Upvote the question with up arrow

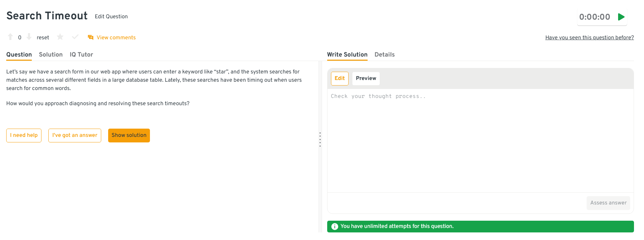click(10, 37)
